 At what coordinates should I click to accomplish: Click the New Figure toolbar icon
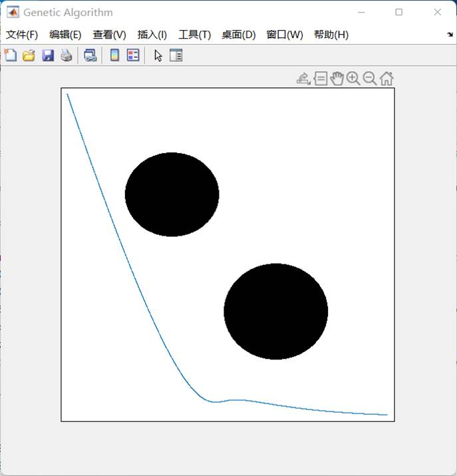point(11,56)
